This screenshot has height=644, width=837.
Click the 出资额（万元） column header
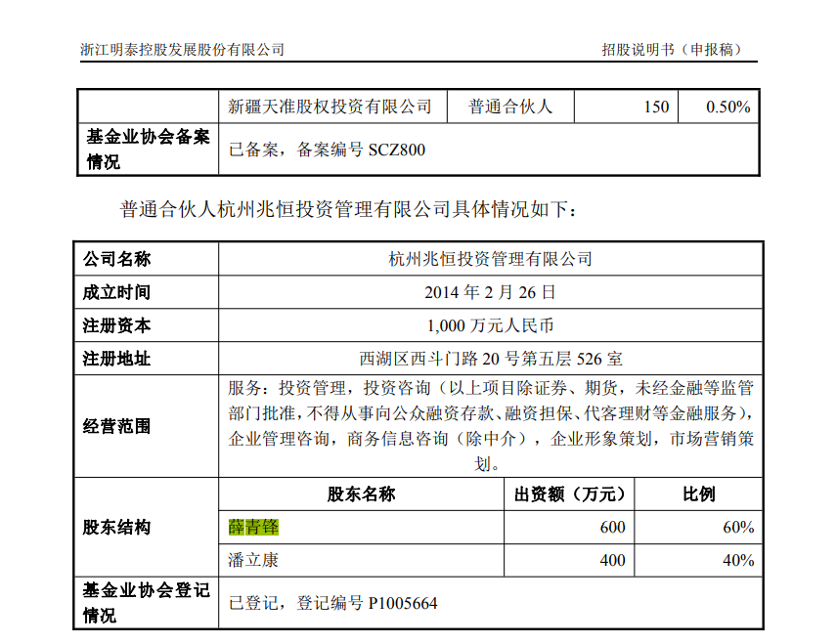click(x=569, y=494)
